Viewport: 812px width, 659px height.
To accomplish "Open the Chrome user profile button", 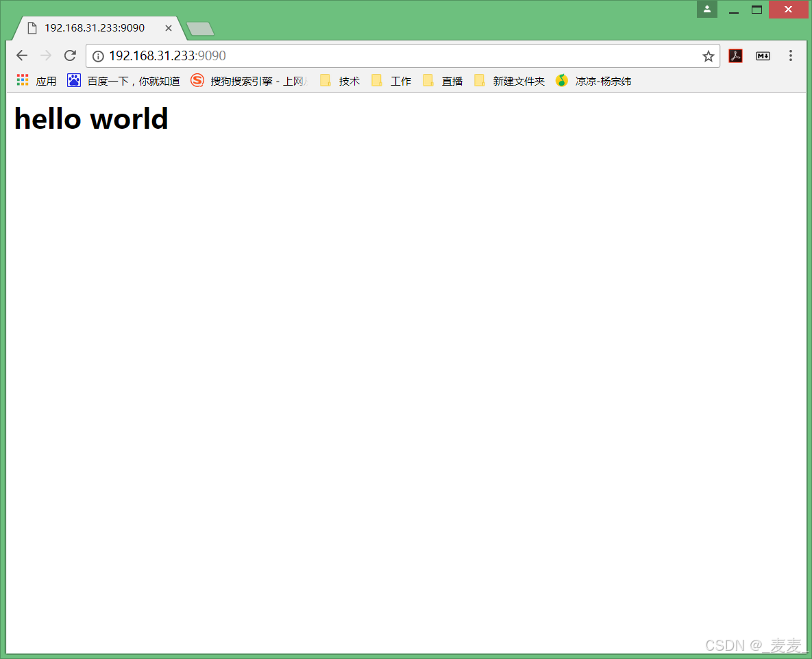I will (x=707, y=10).
